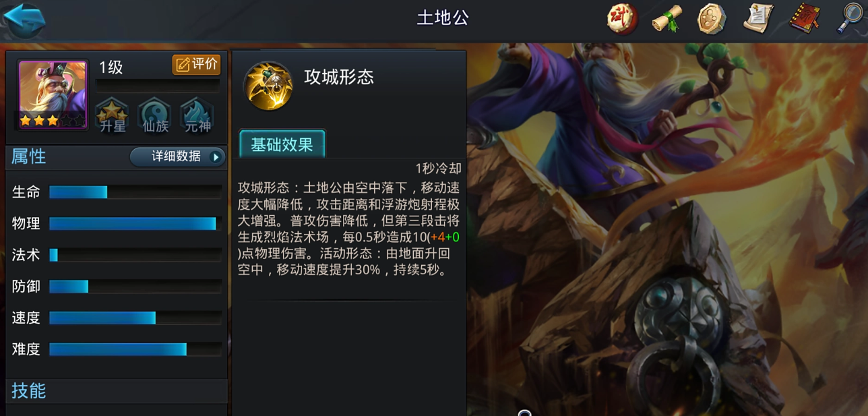868x416 pixels.
Task: Click the 生命 attribute bar
Action: pyautogui.click(x=135, y=192)
